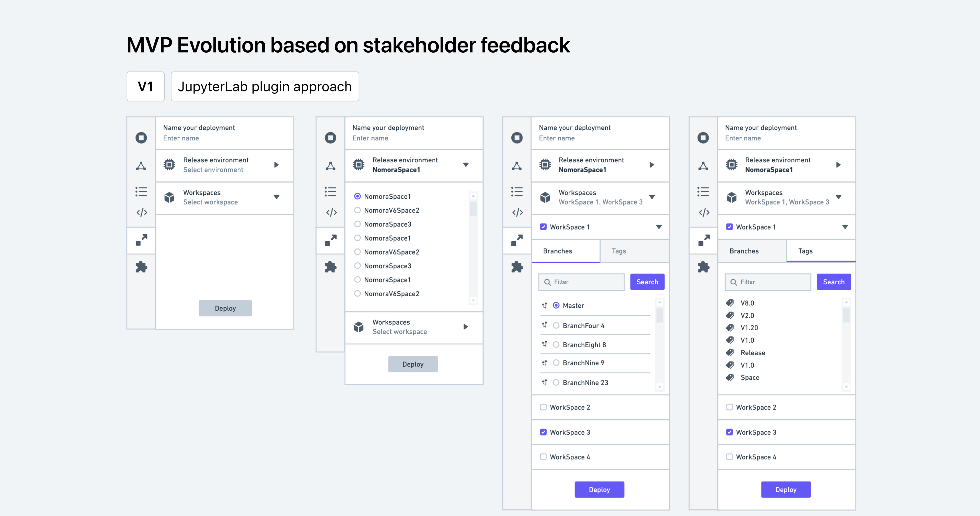Collapse WorkSpace 1 section arrow in fourth panel
The height and width of the screenshot is (516, 980).
pos(845,227)
